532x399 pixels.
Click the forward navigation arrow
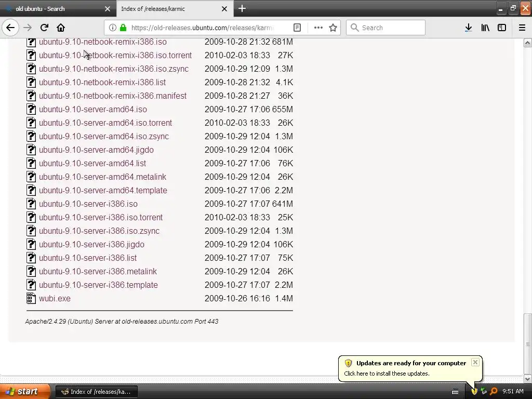[x=28, y=28]
